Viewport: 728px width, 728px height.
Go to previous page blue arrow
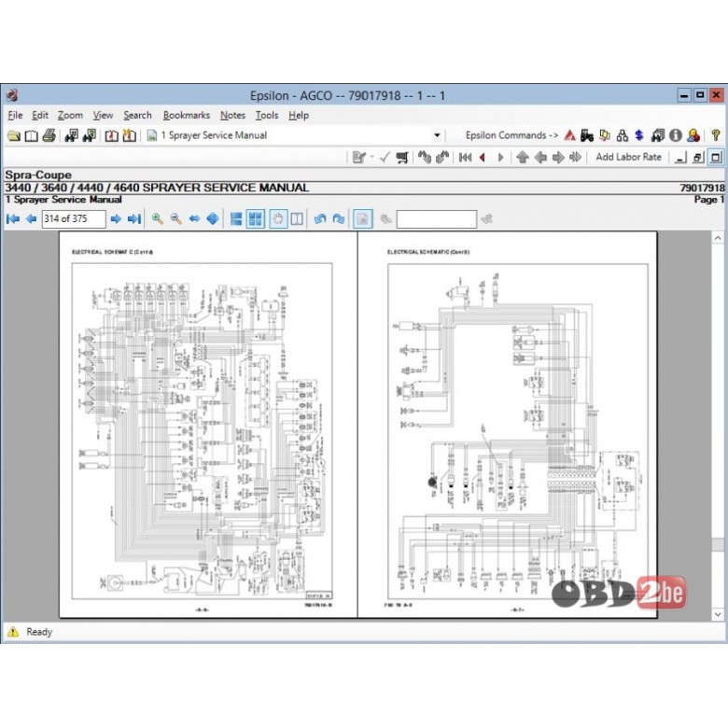point(31,218)
